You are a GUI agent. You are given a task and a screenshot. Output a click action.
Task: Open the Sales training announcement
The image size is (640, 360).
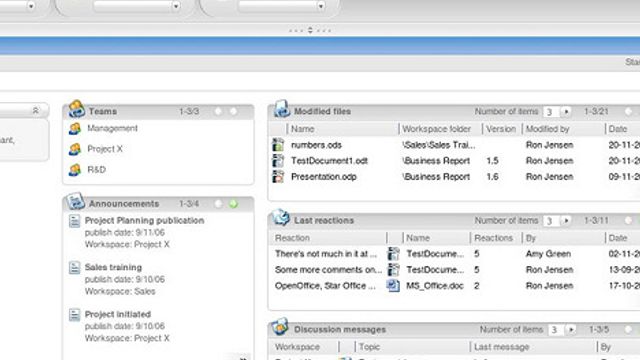coord(113,267)
